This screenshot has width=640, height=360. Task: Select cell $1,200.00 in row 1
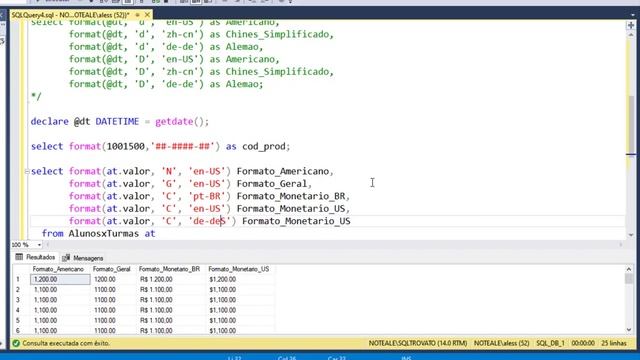[240, 280]
